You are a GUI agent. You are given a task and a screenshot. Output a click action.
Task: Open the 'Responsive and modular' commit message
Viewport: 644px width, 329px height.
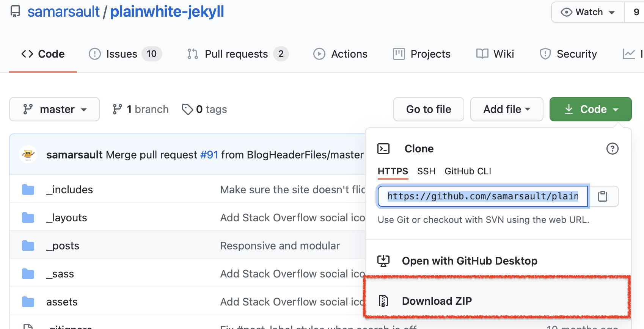(x=280, y=246)
